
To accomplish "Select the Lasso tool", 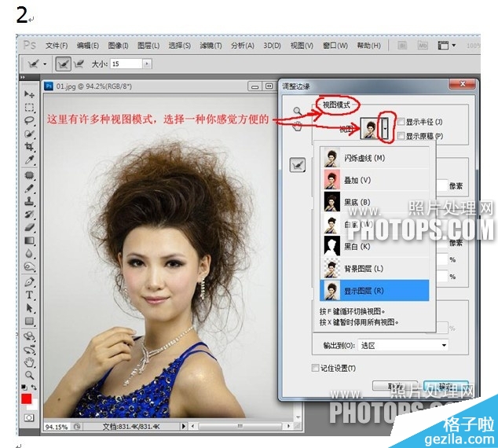I will 29,121.
